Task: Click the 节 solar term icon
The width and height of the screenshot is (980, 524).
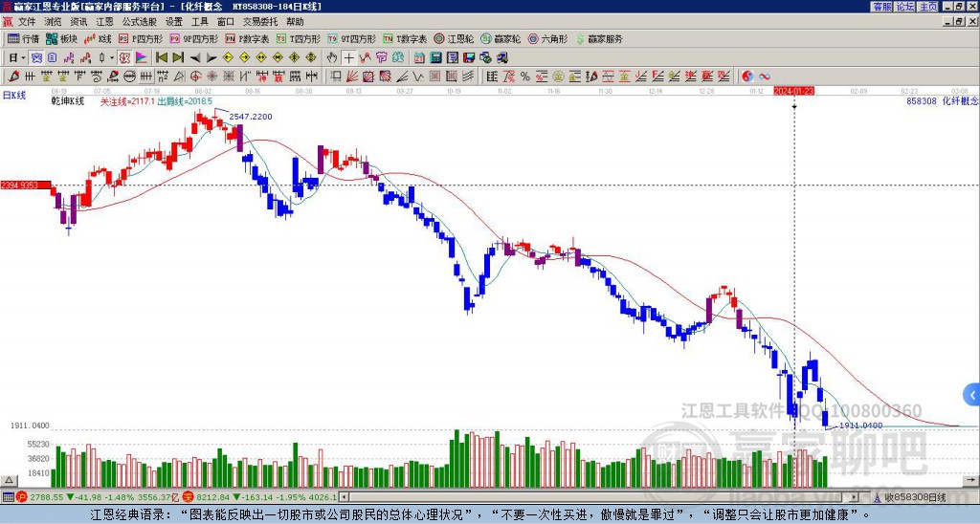Action: pyautogui.click(x=381, y=57)
